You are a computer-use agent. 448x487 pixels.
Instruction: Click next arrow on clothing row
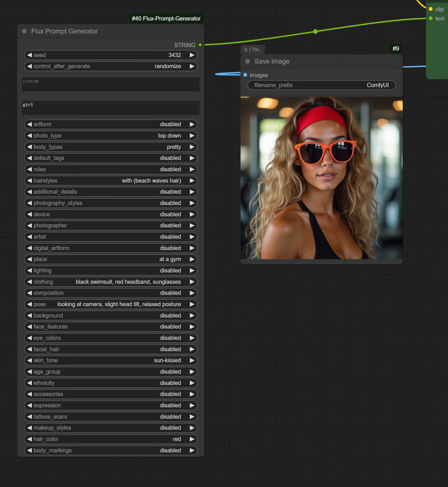pos(192,282)
